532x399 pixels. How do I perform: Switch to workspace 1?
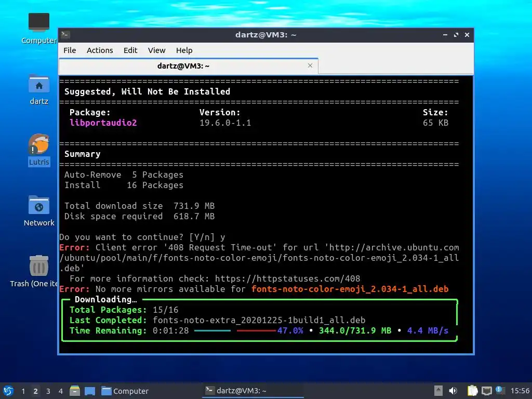click(x=23, y=391)
